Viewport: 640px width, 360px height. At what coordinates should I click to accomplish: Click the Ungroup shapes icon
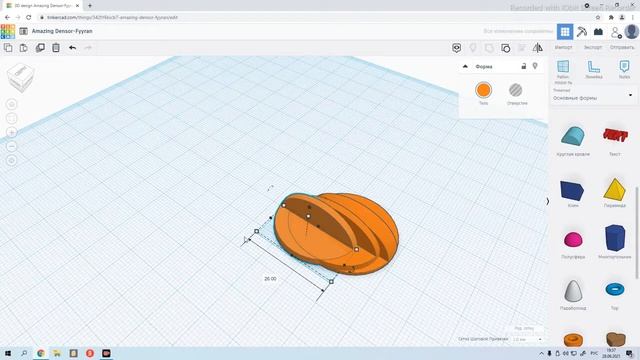coord(505,48)
